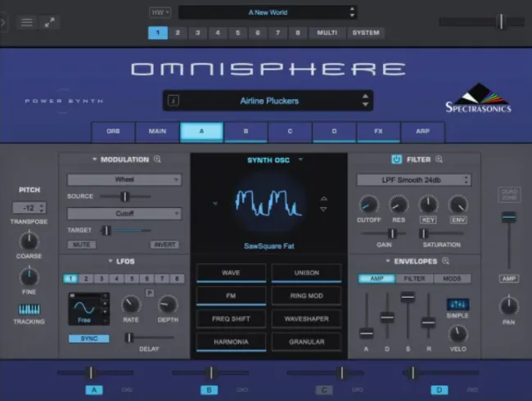The width and height of the screenshot is (532, 401).
Task: Click the LFO sine waveform display
Action: (85, 309)
